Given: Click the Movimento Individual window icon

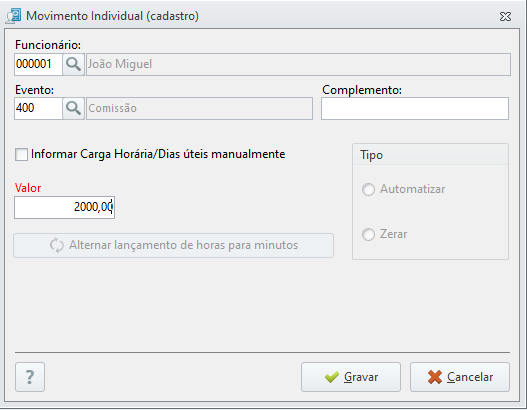Looking at the screenshot, I should [13, 16].
